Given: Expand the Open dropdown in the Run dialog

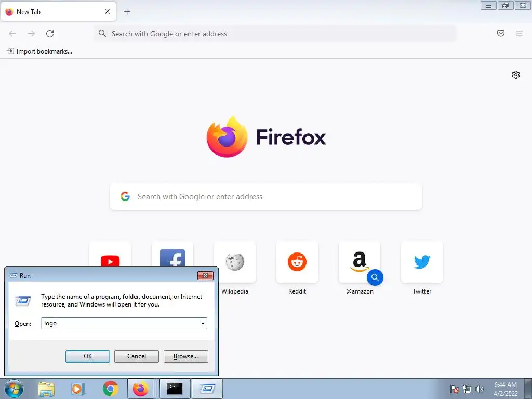Looking at the screenshot, I should click(203, 323).
